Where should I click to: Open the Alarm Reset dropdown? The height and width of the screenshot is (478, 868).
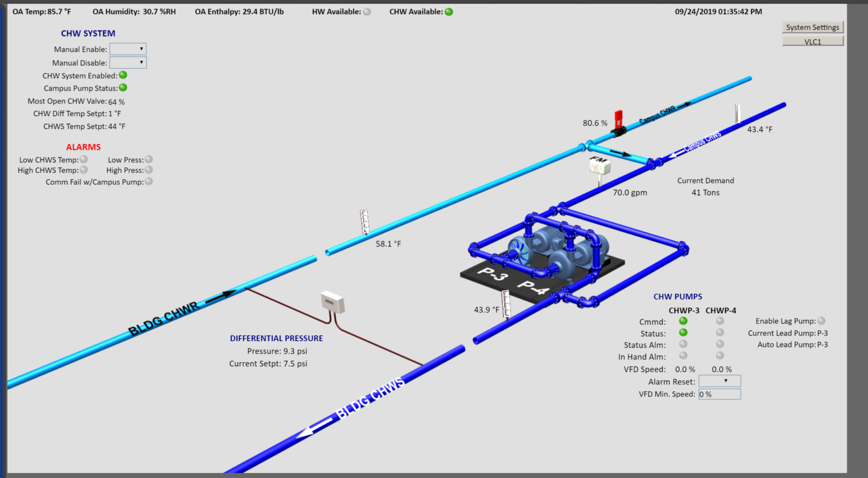tap(719, 381)
